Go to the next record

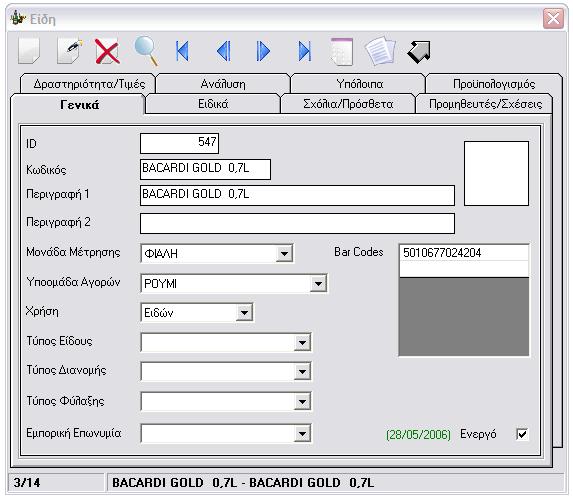point(263,51)
